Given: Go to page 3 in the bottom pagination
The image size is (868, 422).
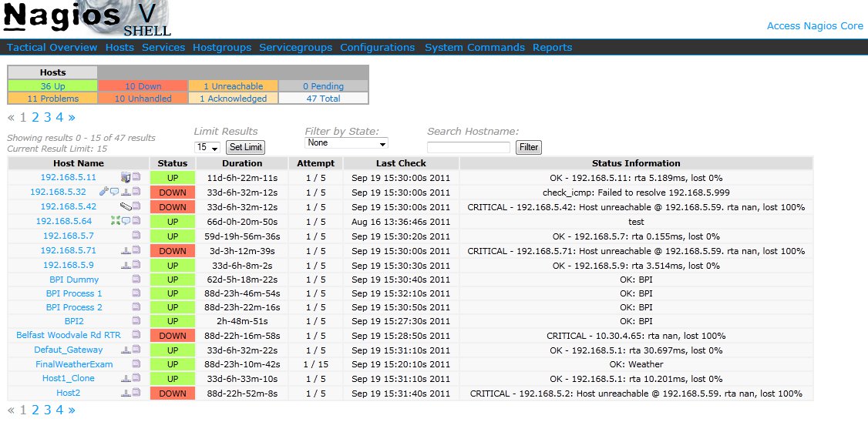Looking at the screenshot, I should 47,410.
